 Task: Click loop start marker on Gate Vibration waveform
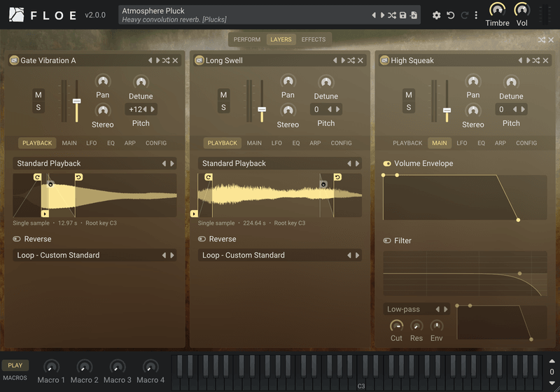pos(38,176)
